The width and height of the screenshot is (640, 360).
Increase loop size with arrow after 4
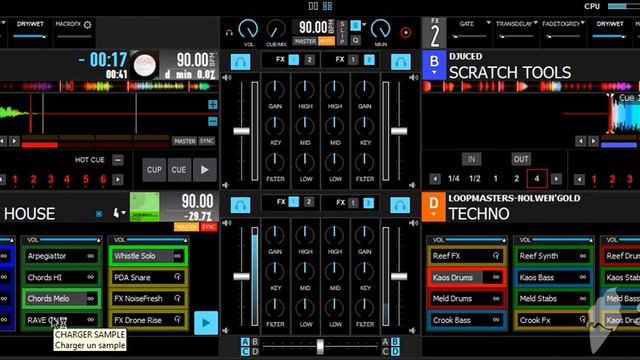(556, 179)
